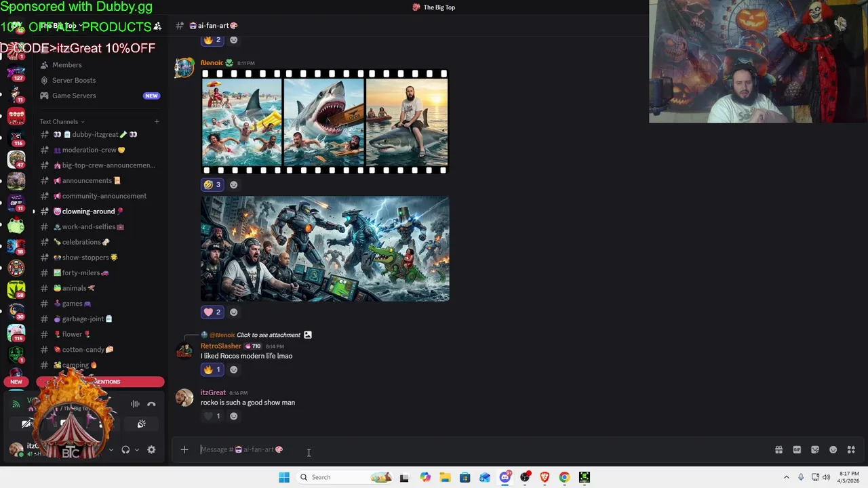Open File Explorer from the taskbar

(445, 477)
